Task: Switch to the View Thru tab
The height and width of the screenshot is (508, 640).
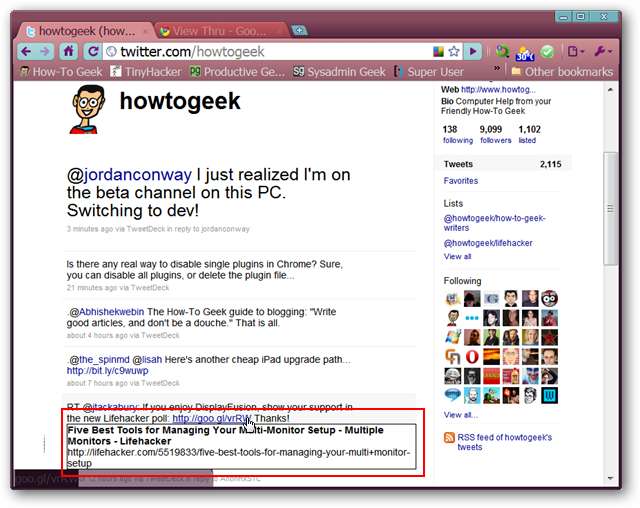Action: (219, 31)
